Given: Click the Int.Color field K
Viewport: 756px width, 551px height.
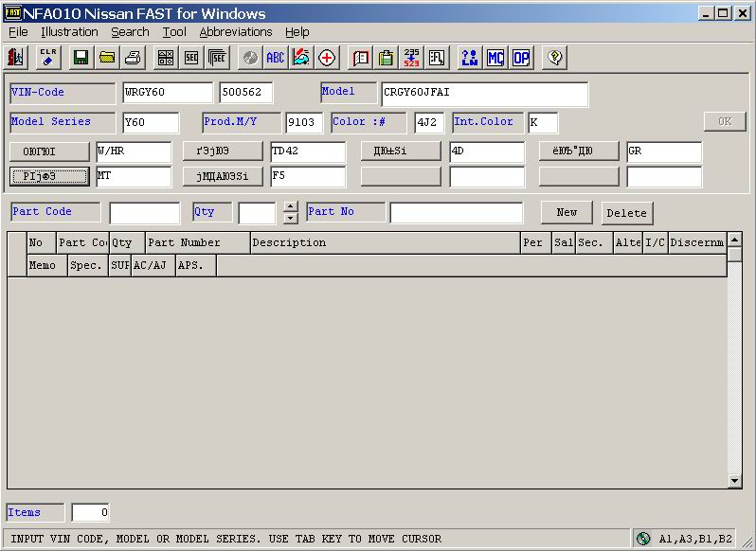Looking at the screenshot, I should [x=543, y=122].
